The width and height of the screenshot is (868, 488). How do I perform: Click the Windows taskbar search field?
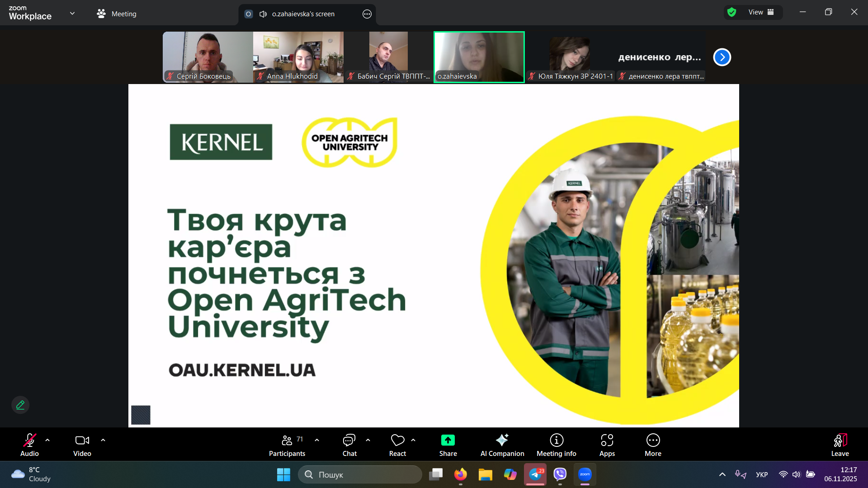(360, 474)
